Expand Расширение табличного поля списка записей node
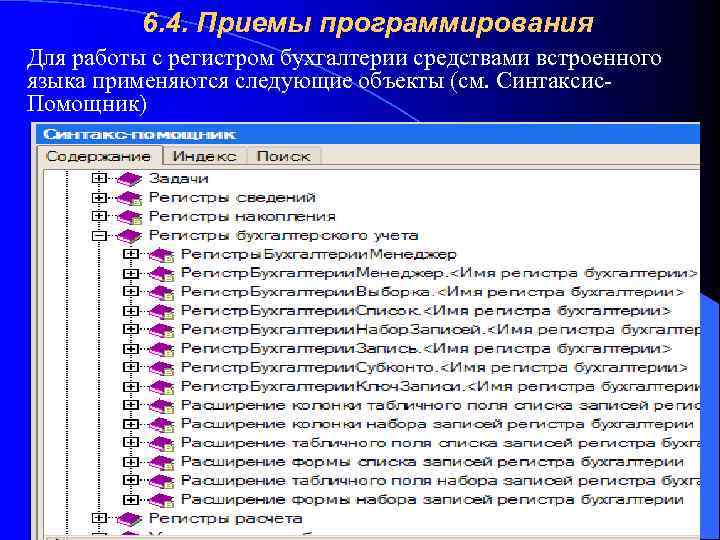Image resolution: width=720 pixels, height=540 pixels. point(131,443)
